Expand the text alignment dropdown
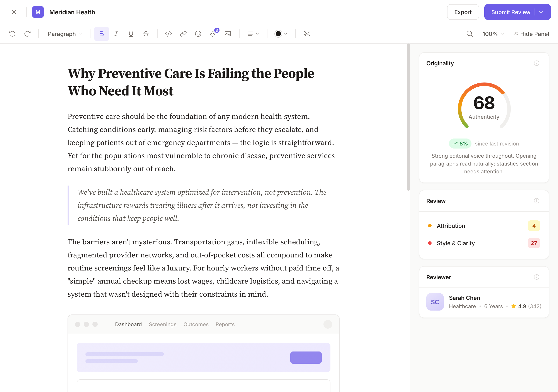The width and height of the screenshot is (558, 392). click(x=253, y=34)
